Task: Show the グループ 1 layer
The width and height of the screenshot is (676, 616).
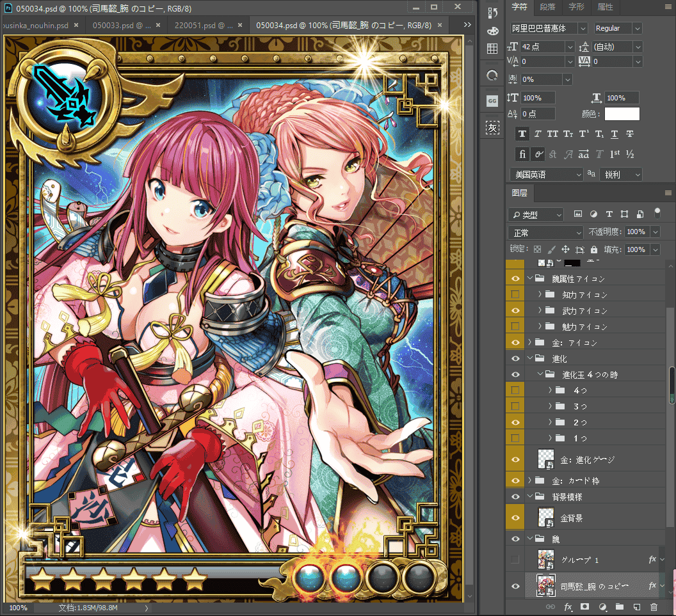Action: click(x=515, y=560)
